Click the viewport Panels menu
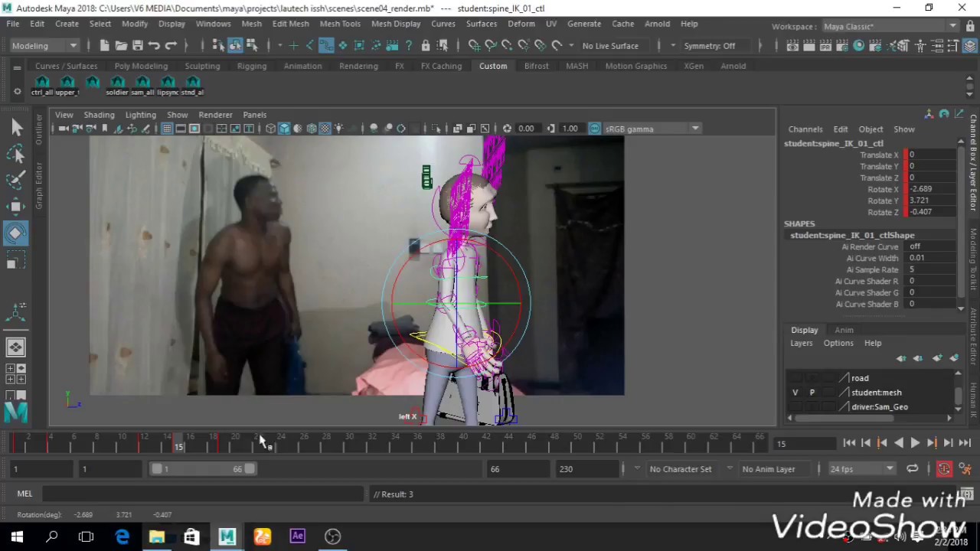The width and height of the screenshot is (980, 551). coord(254,115)
